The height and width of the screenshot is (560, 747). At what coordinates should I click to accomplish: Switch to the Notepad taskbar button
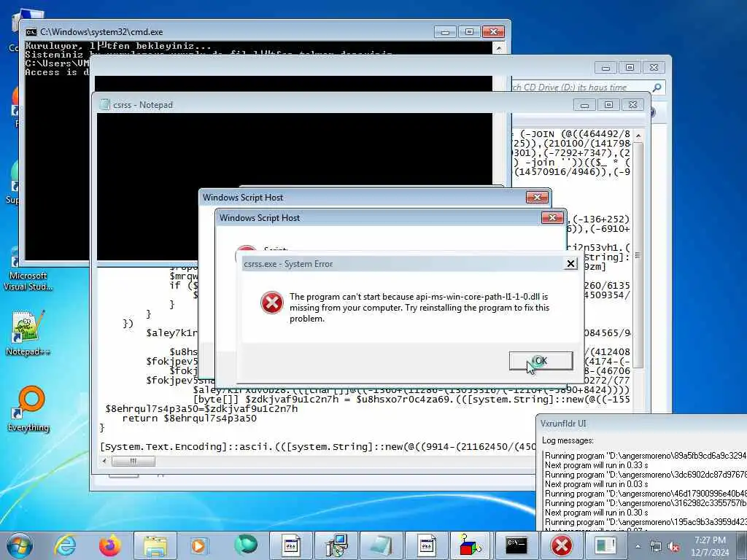coord(381,545)
